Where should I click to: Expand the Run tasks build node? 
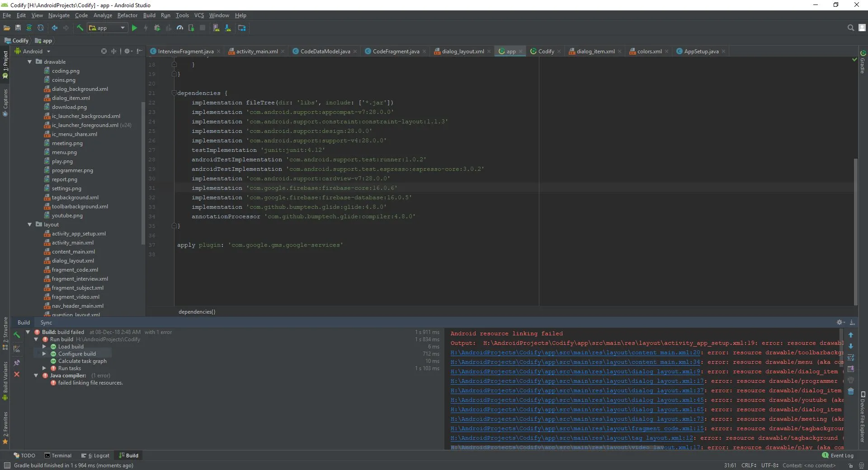pos(44,368)
